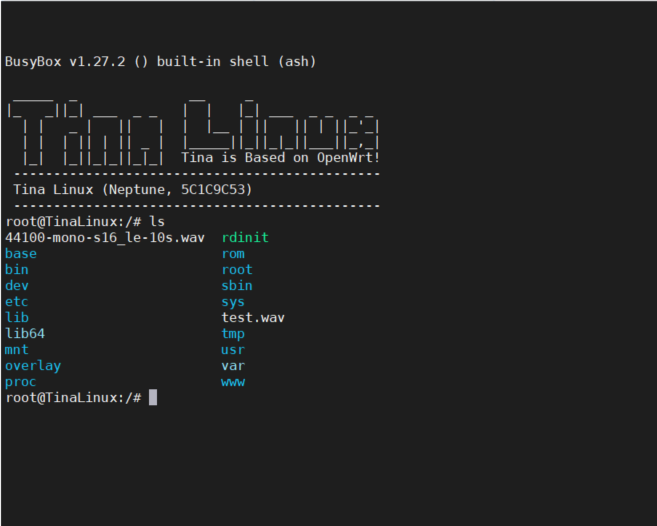Click the 44100-mono-s16_le-10s.wav filename
657x526 pixels.
104,238
